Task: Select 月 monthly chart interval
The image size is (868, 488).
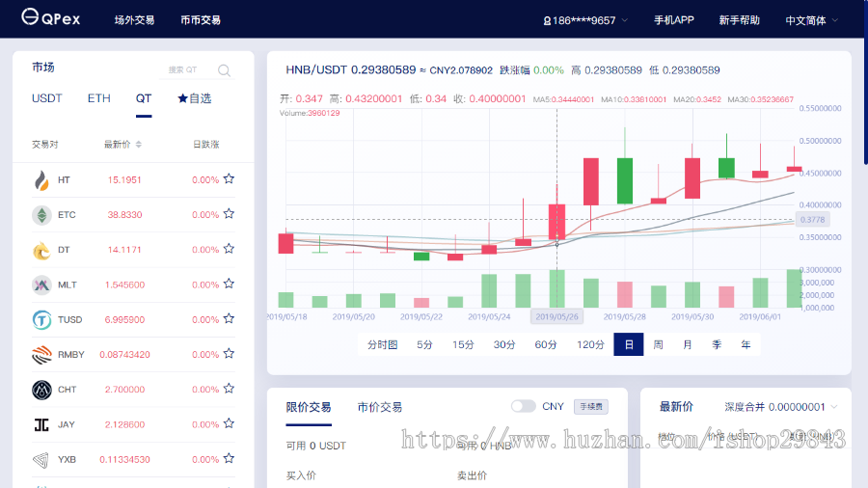Action: tap(688, 344)
